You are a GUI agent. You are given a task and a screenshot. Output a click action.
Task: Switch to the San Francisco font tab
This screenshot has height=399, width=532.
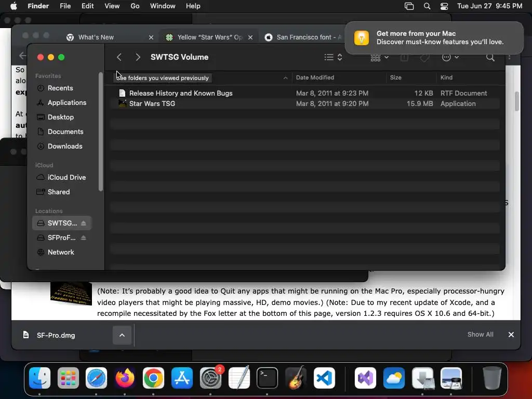click(303, 37)
